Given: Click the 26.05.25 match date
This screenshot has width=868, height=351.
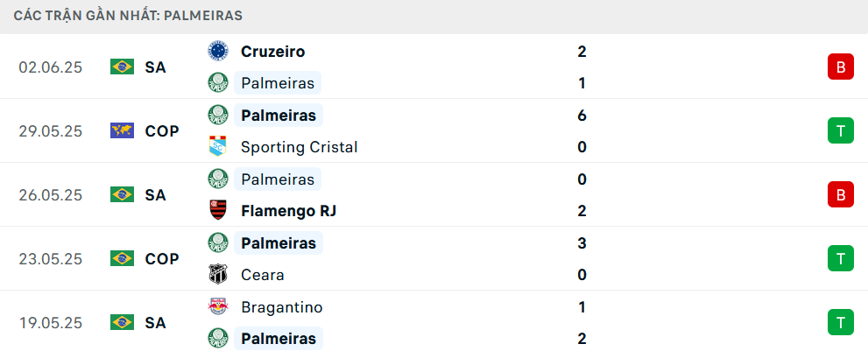Looking at the screenshot, I should pyautogui.click(x=50, y=194).
